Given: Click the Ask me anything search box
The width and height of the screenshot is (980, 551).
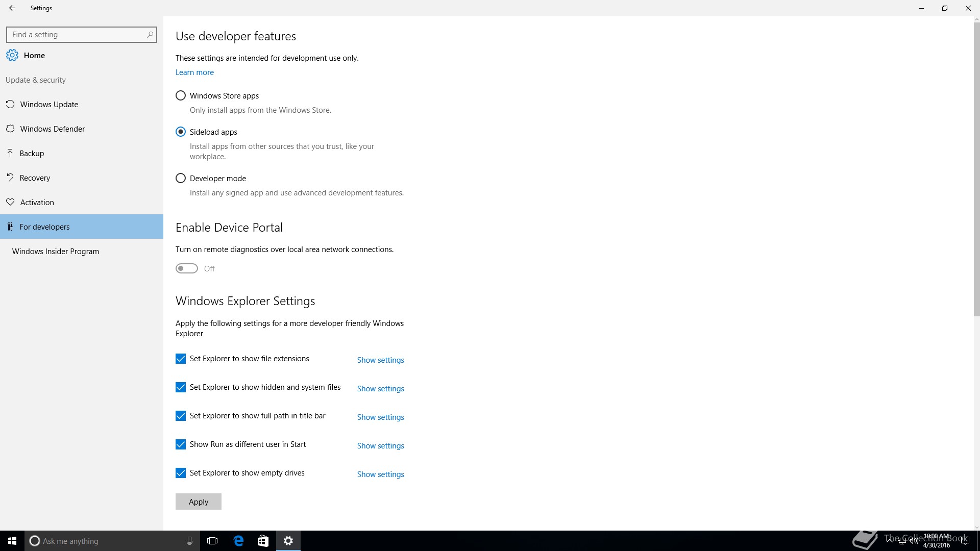Looking at the screenshot, I should point(112,541).
